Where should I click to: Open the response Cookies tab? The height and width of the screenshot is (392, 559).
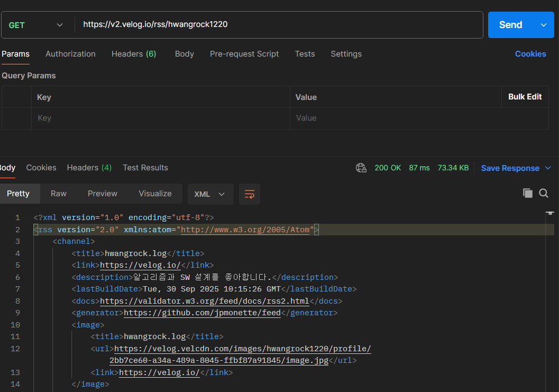(41, 168)
